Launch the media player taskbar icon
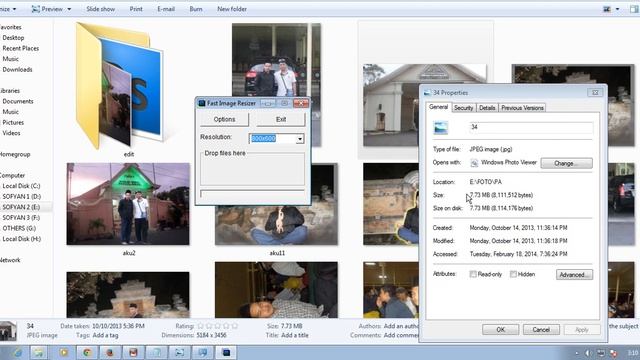640x360 pixels. click(64, 352)
